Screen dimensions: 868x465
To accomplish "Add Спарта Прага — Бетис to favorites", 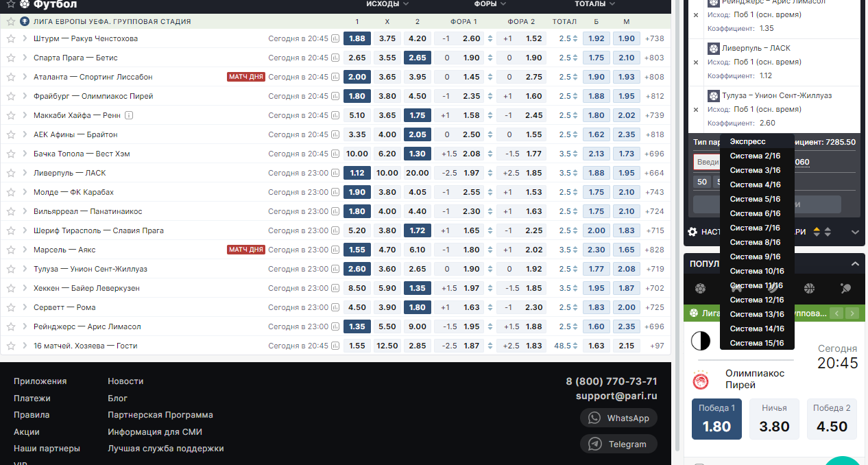I will point(10,58).
